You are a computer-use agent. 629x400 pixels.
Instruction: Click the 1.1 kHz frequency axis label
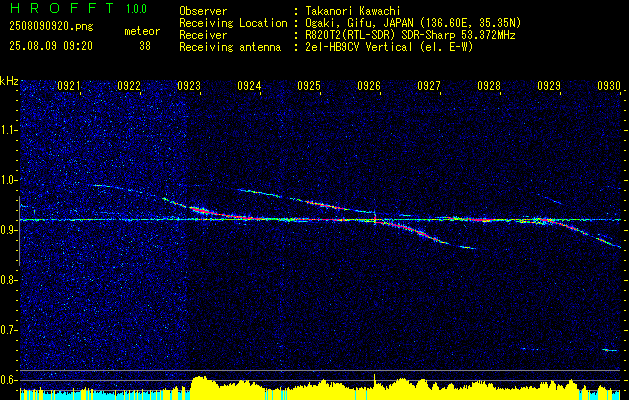pos(9,130)
